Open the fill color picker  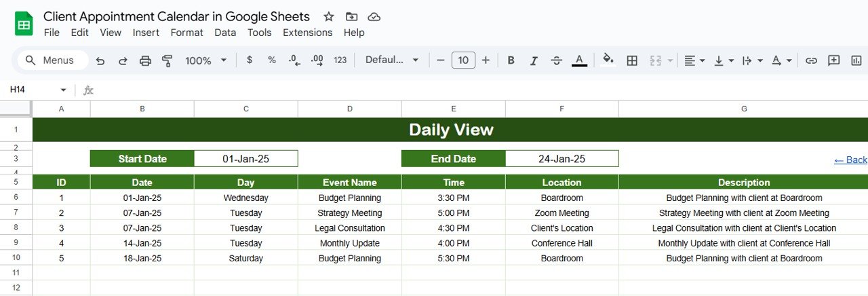[x=609, y=60]
